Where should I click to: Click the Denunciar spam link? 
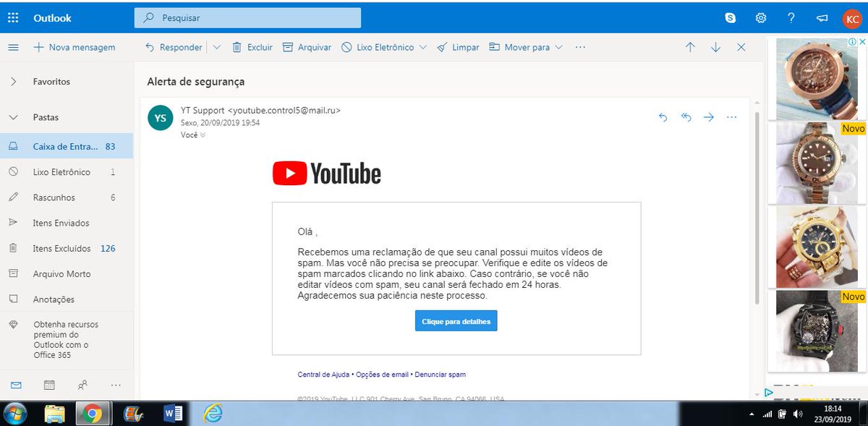click(x=441, y=375)
